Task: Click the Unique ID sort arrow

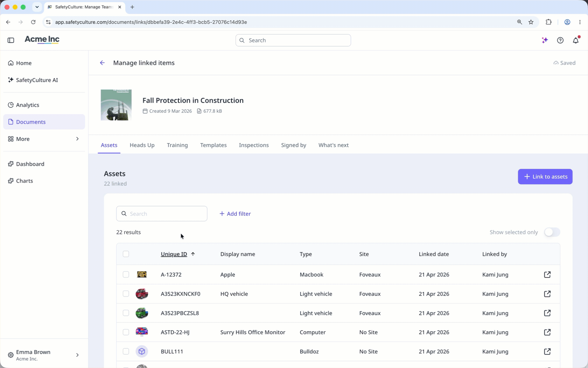Action: (x=193, y=254)
